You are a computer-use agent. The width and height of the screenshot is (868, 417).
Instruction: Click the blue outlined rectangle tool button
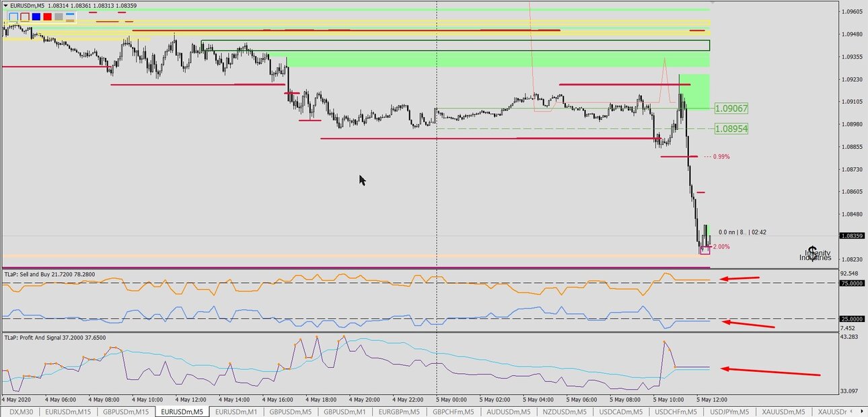(13, 16)
